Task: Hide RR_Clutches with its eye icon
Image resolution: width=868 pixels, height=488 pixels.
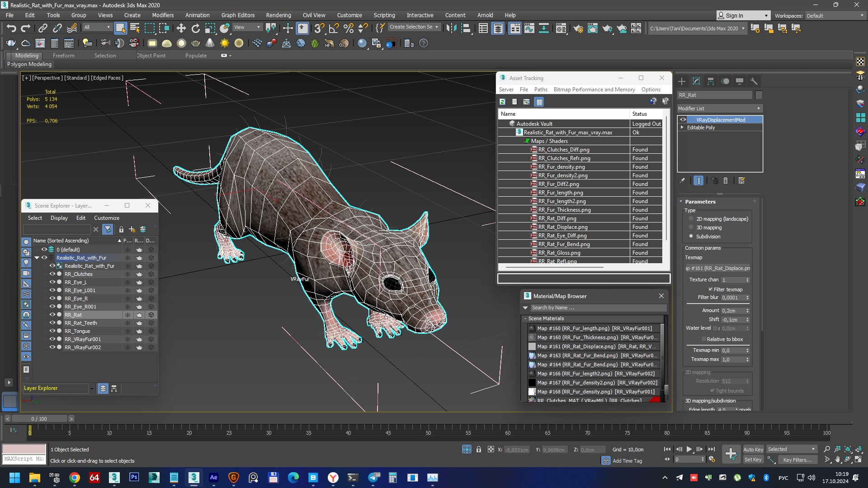Action: [x=52, y=274]
